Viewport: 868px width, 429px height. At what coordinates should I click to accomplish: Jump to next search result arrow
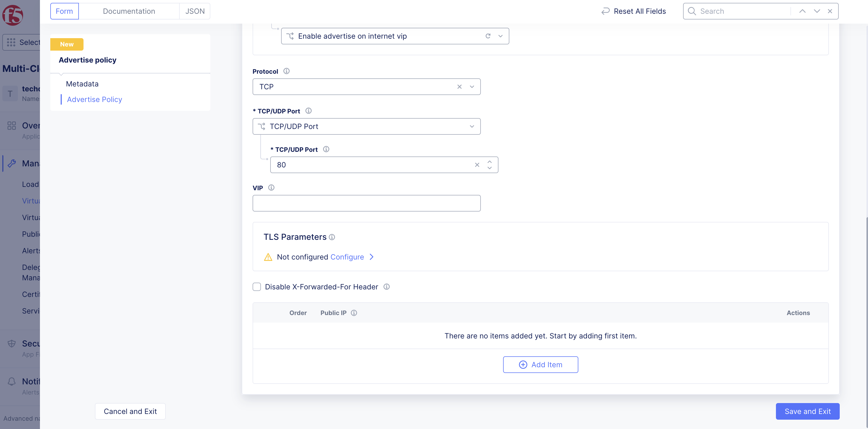tap(817, 11)
